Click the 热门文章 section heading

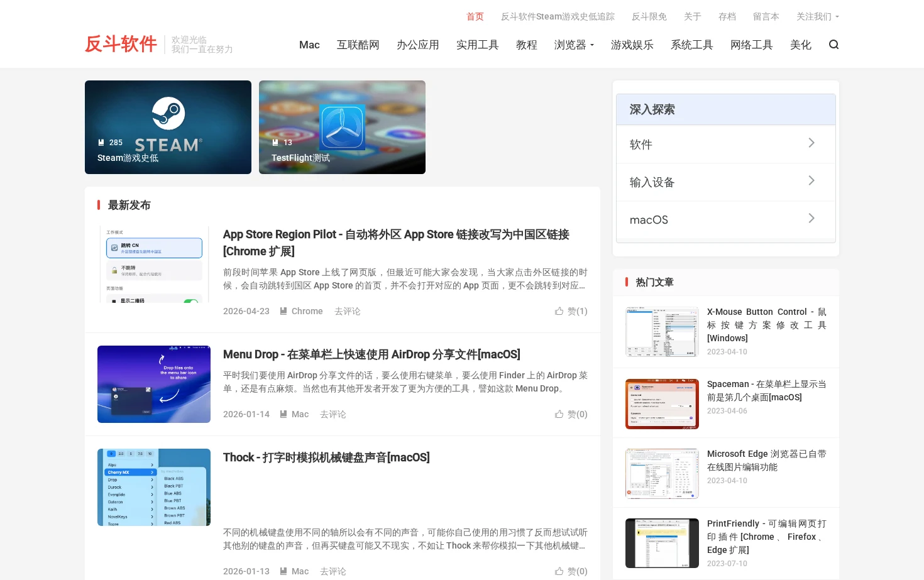(654, 282)
